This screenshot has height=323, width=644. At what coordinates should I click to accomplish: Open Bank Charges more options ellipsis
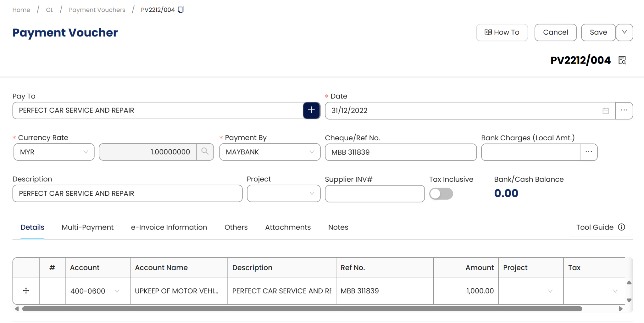tap(589, 152)
